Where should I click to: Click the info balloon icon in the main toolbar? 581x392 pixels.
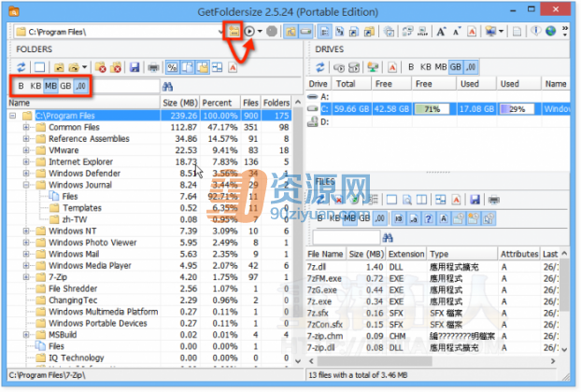536,32
